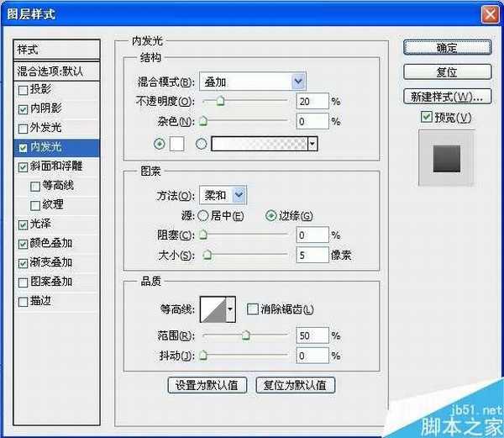This screenshot has height=438, width=504.
Task: Click the 大小 size input field
Action: pos(312,255)
